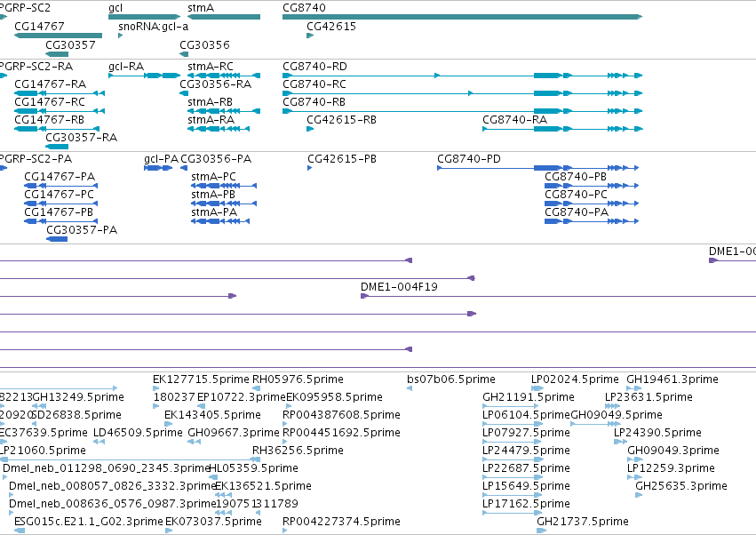Select the LD46509.5prime EST label

click(x=138, y=433)
